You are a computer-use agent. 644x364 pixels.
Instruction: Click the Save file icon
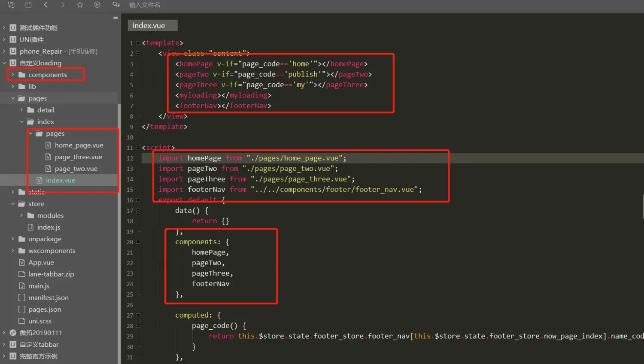[x=28, y=5]
